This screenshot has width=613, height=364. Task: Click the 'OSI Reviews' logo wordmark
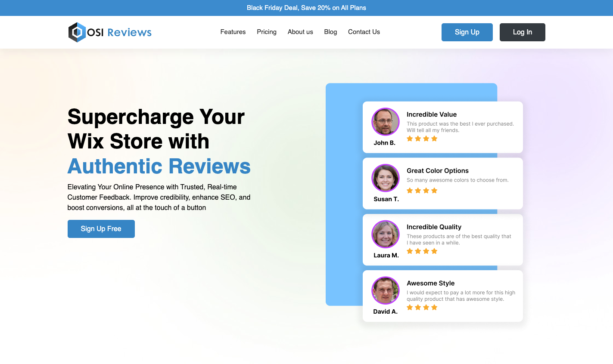(x=119, y=32)
